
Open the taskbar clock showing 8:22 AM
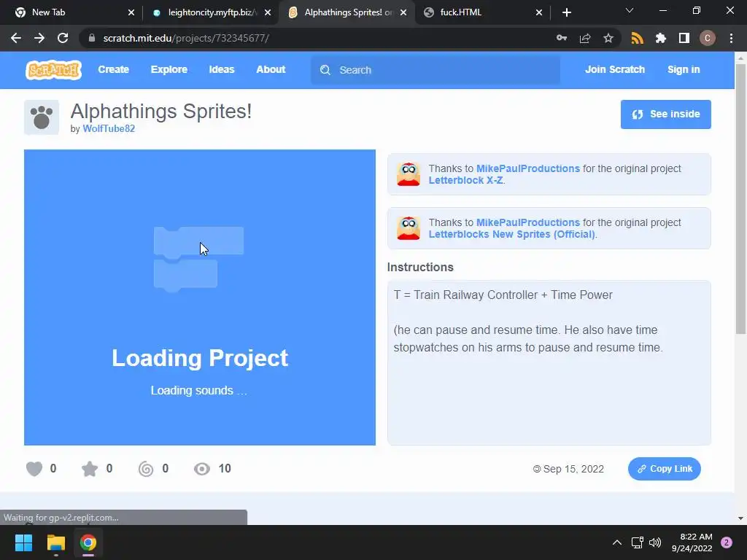[692, 542]
